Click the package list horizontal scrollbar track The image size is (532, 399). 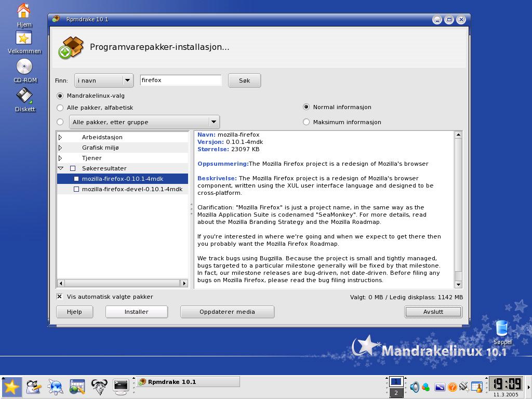[x=122, y=283]
